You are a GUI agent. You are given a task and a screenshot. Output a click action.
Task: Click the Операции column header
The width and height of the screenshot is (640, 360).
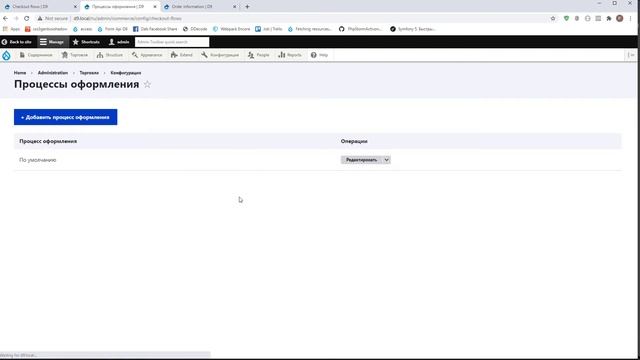(x=354, y=141)
